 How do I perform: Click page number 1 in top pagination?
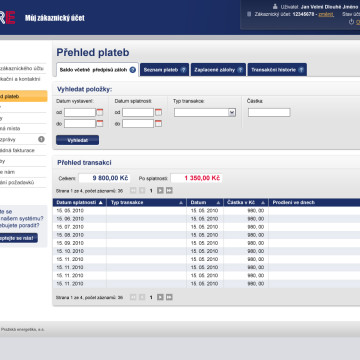click(x=151, y=191)
